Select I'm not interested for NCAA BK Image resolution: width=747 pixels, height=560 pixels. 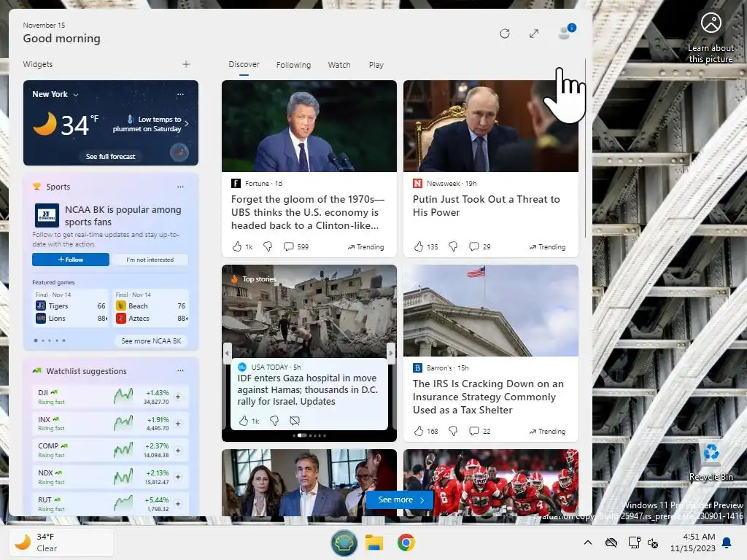tap(150, 260)
